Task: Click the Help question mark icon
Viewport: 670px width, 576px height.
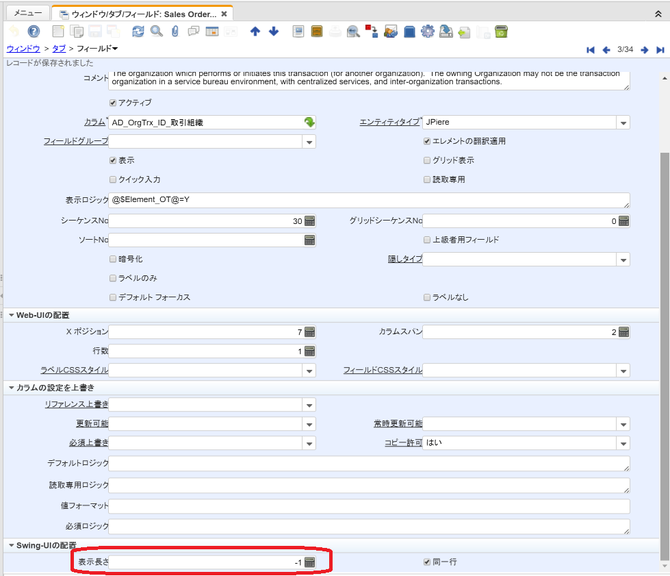Action: tap(33, 31)
